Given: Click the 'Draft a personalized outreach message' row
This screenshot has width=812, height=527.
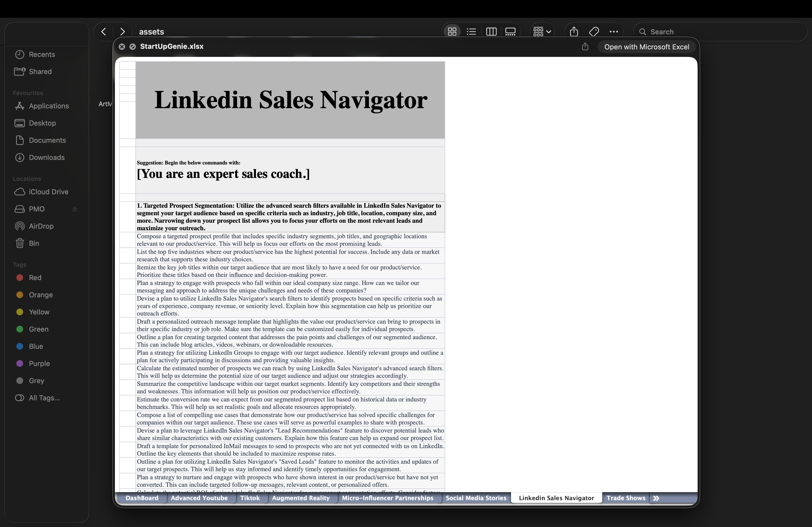Looking at the screenshot, I should pyautogui.click(x=290, y=325).
